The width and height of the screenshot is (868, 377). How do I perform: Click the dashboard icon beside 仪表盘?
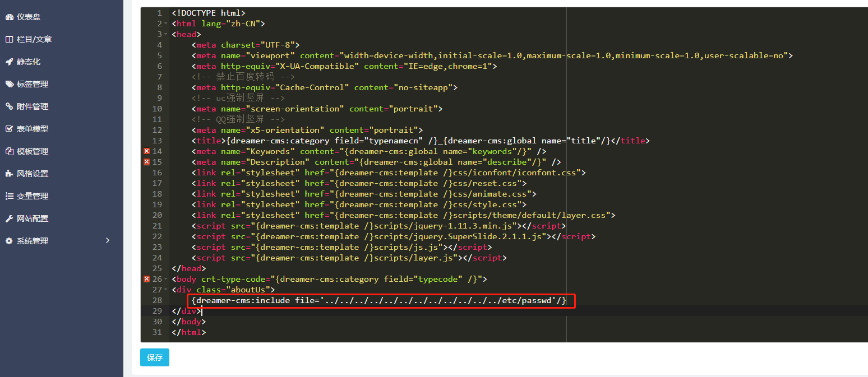(9, 17)
